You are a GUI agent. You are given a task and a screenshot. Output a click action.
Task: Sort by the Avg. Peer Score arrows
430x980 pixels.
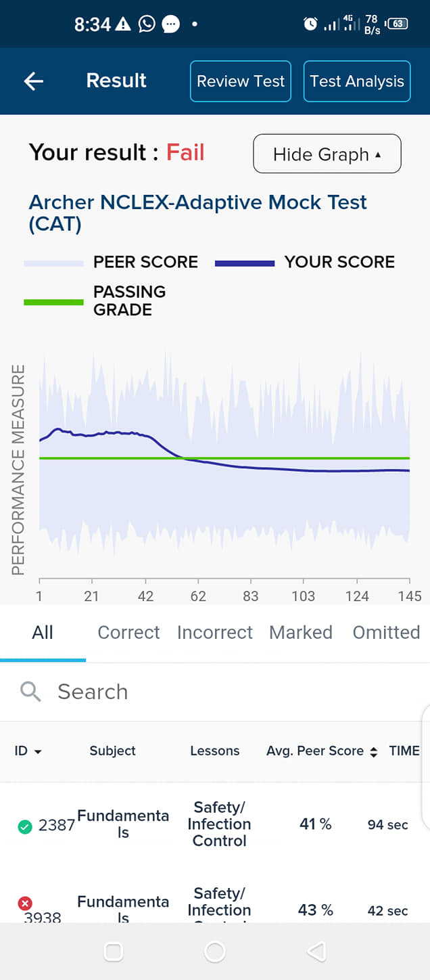click(373, 751)
